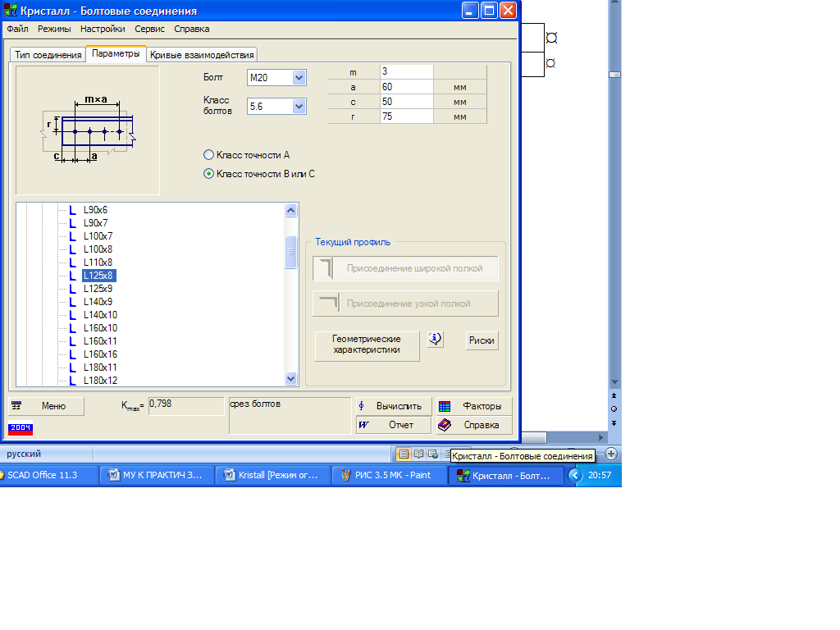Click scroll up arrow of profile list

click(291, 211)
